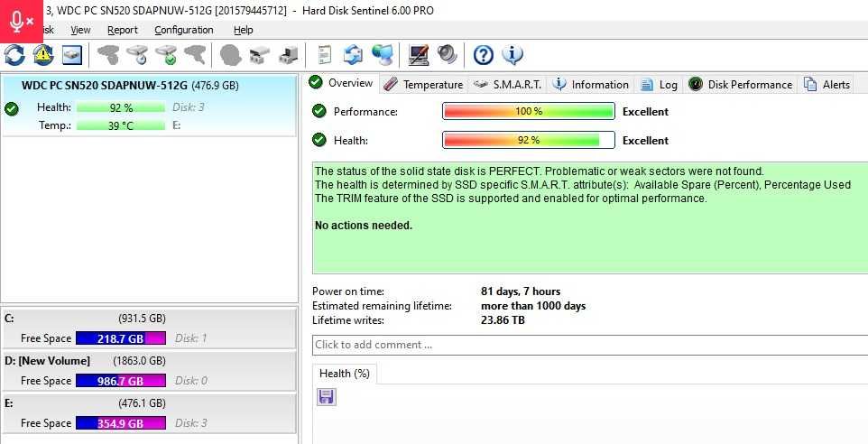Click the overview Health 92 % bar
This screenshot has width=868, height=444.
(529, 140)
